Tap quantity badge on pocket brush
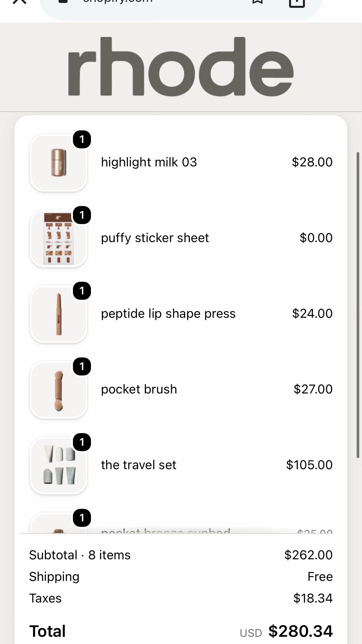 [x=82, y=366]
